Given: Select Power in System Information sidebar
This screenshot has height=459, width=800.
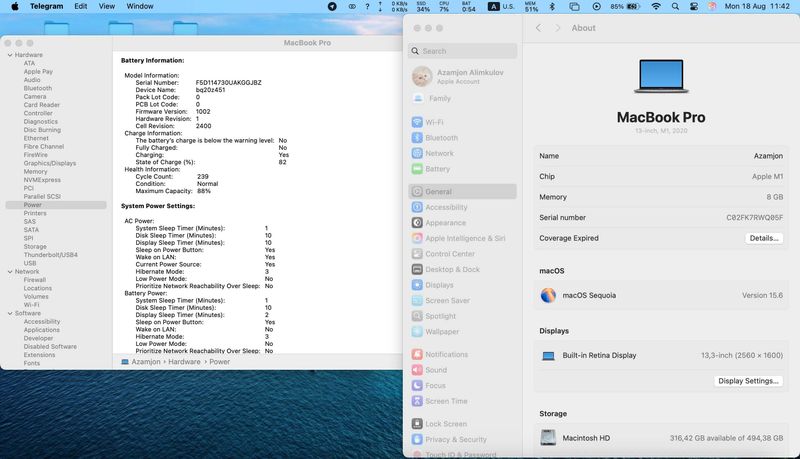Looking at the screenshot, I should click(x=56, y=205).
